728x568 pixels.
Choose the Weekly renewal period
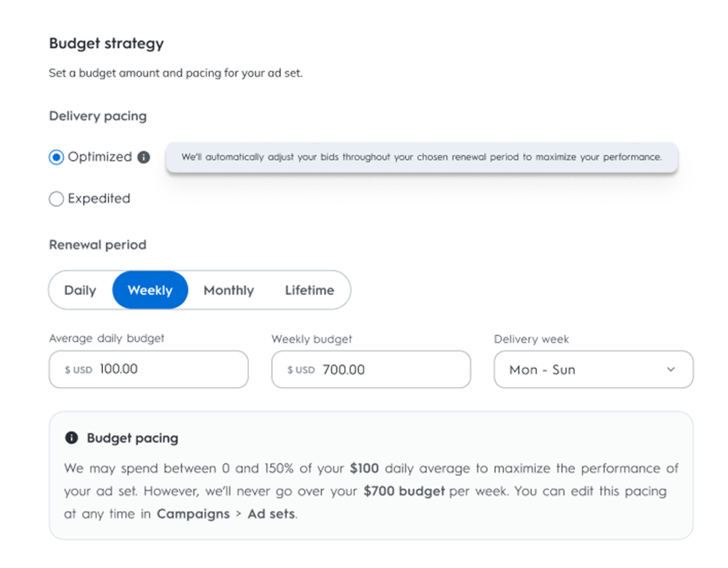coord(150,290)
